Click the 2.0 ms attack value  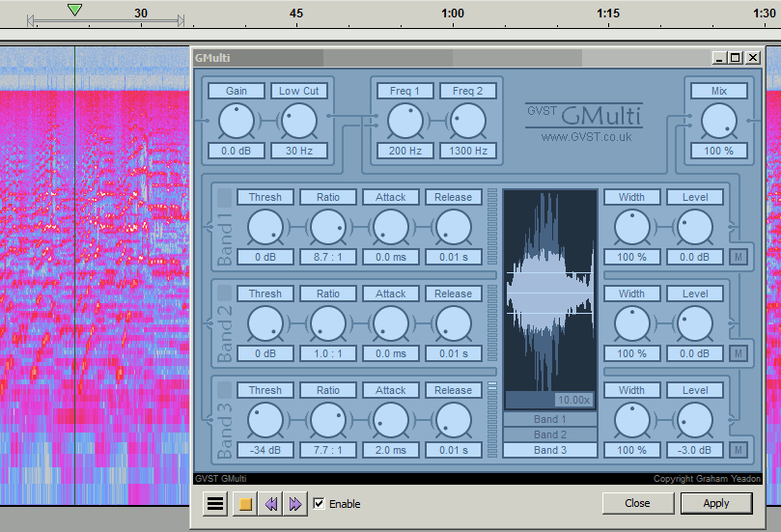pyautogui.click(x=390, y=450)
